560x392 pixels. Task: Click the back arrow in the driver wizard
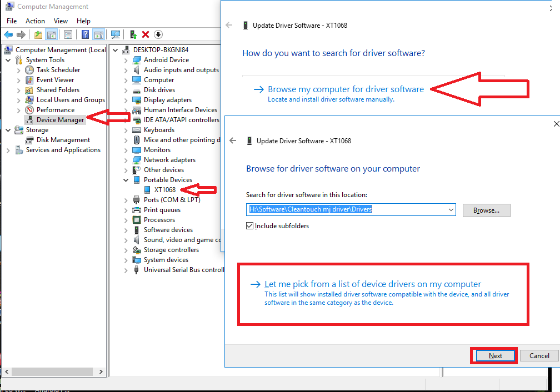pyautogui.click(x=233, y=140)
